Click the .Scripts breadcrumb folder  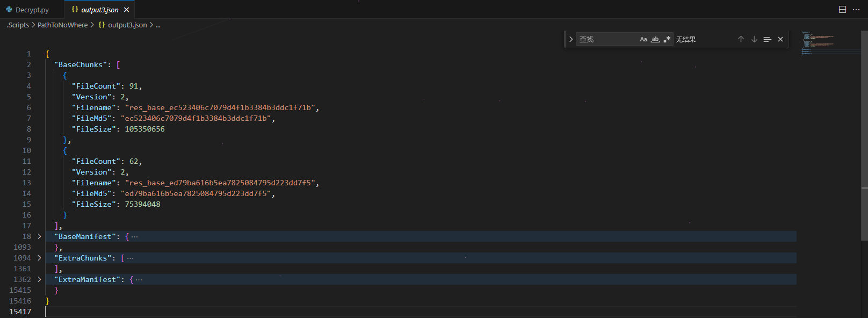(x=18, y=25)
